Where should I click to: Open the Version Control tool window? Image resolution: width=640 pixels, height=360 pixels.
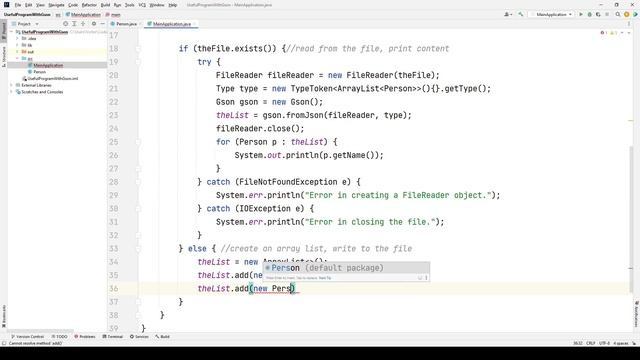tap(27, 337)
